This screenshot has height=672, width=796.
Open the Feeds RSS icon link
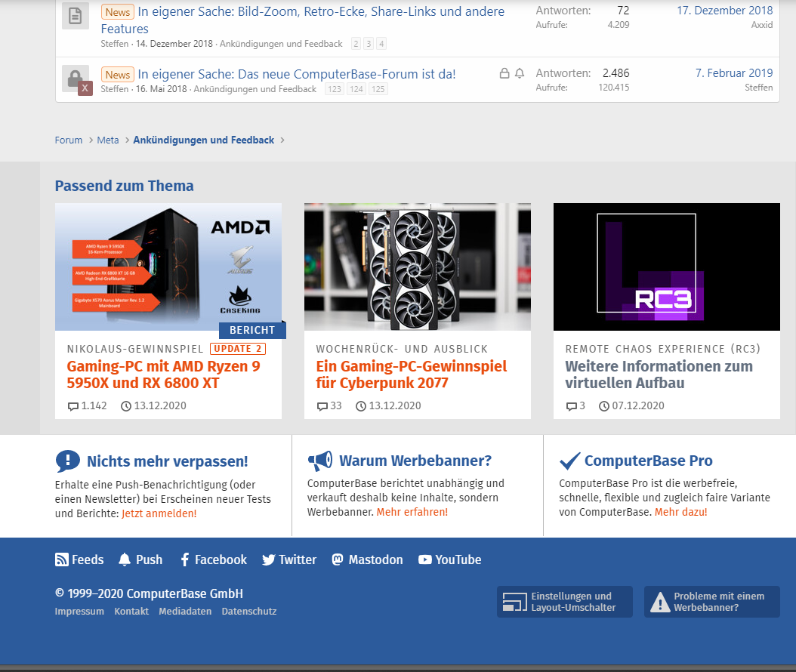61,559
